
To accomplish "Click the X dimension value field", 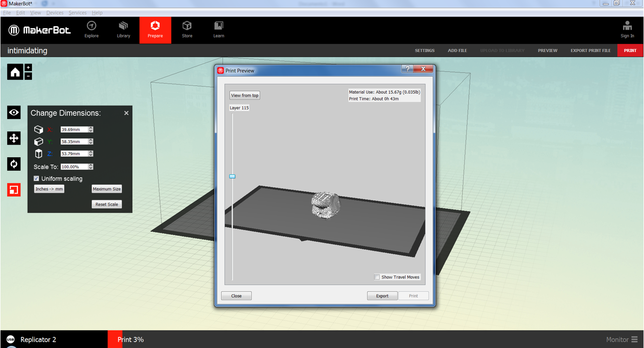I will coord(74,130).
